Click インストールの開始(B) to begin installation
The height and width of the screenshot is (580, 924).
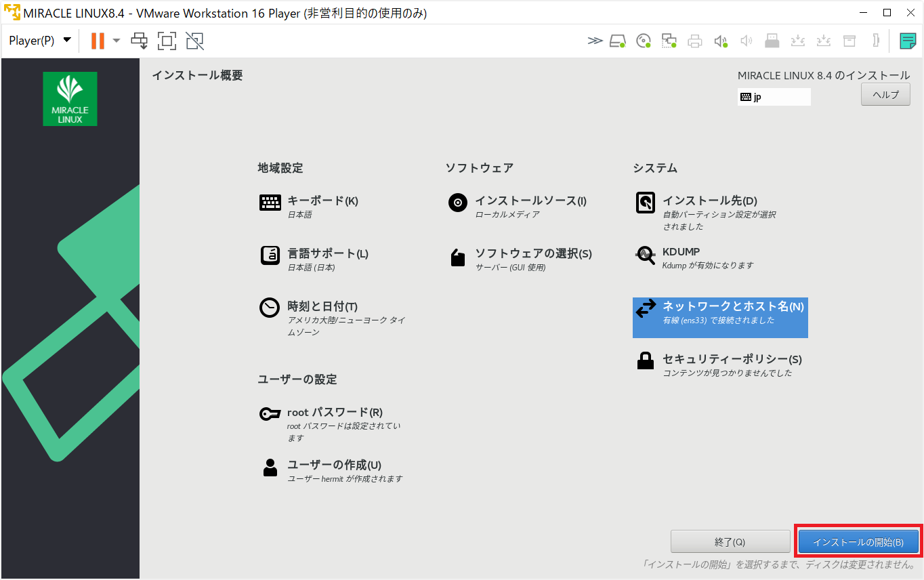858,542
